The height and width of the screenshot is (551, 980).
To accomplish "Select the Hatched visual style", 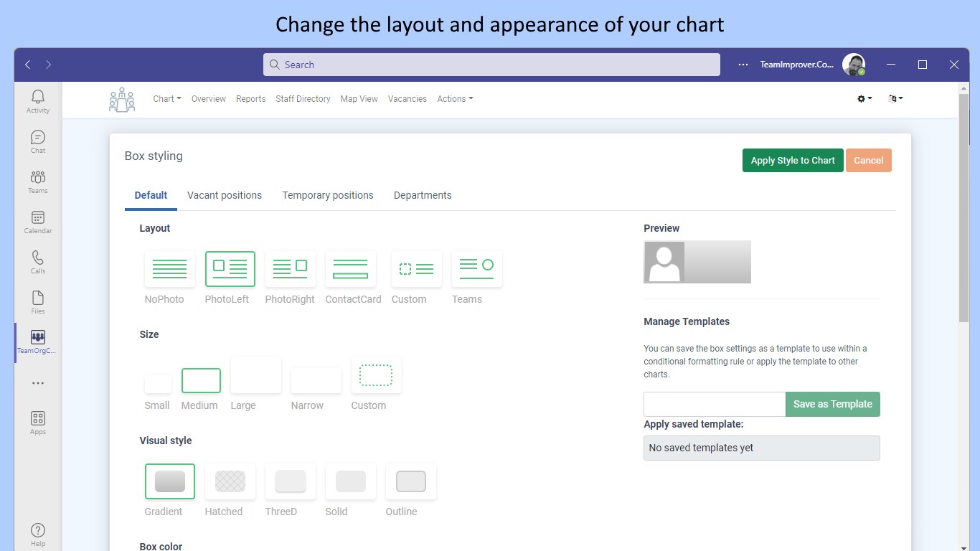I will [x=230, y=481].
